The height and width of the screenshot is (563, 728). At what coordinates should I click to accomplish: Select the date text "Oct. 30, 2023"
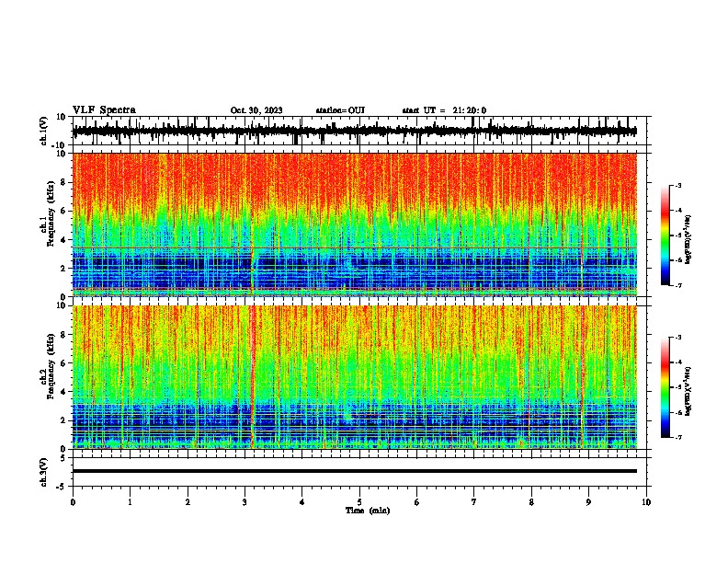256,110
